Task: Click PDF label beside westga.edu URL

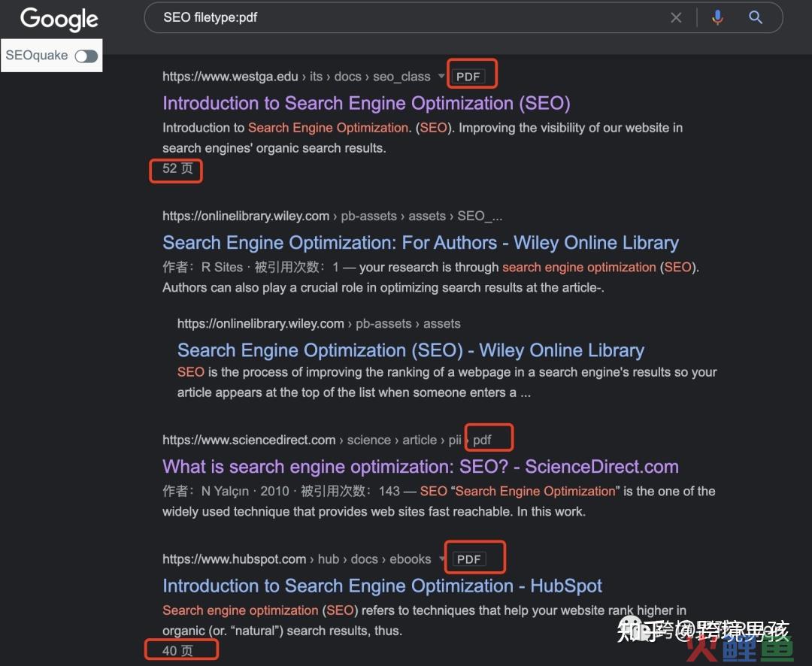Action: 468,77
